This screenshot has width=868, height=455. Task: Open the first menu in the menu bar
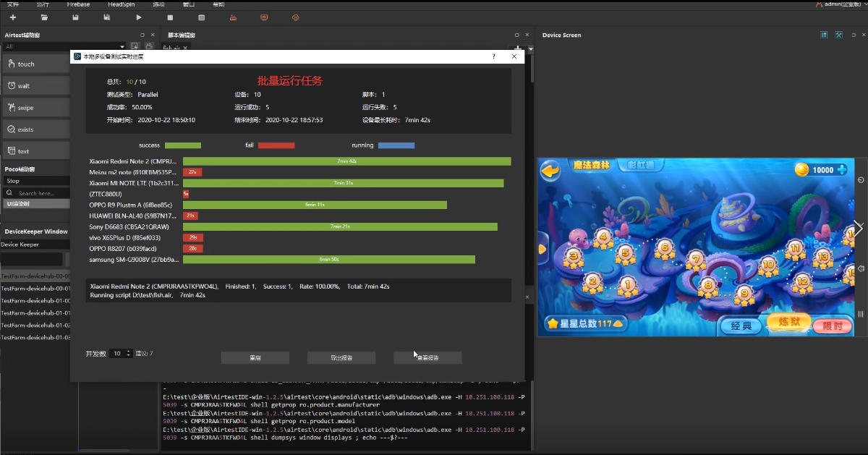[x=13, y=4]
